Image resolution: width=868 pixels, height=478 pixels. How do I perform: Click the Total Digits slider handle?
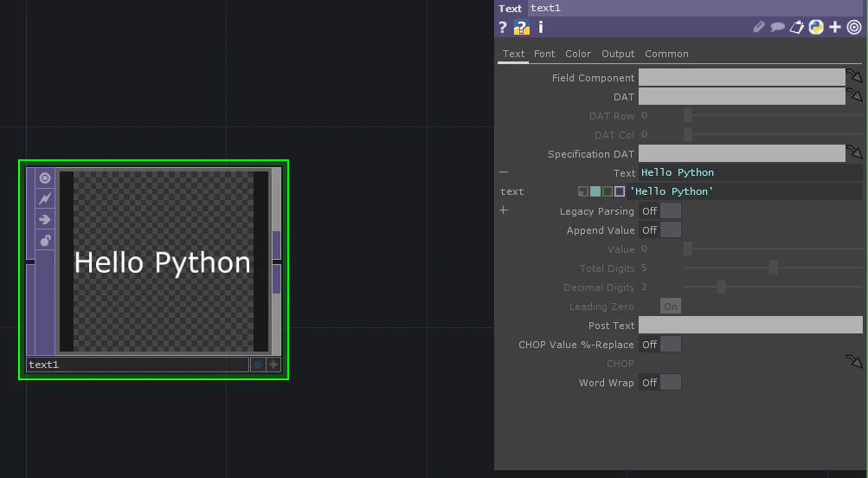tap(774, 268)
